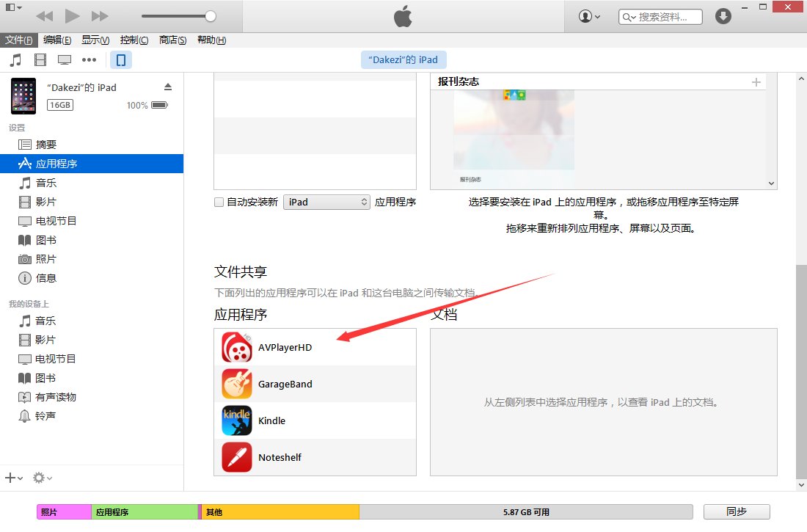The width and height of the screenshot is (807, 532).
Task: Open the movies film strip icon
Action: (40, 60)
